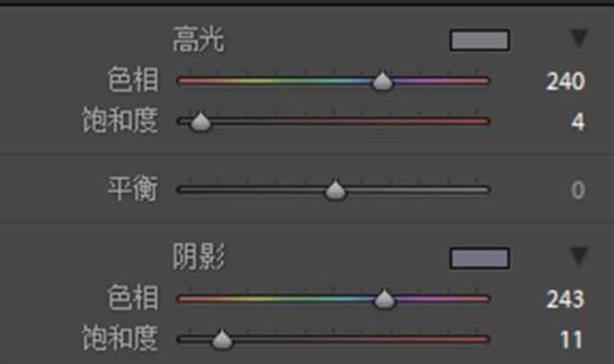
Task: Click the 阴影 色相 hue slider handle
Action: (x=384, y=299)
